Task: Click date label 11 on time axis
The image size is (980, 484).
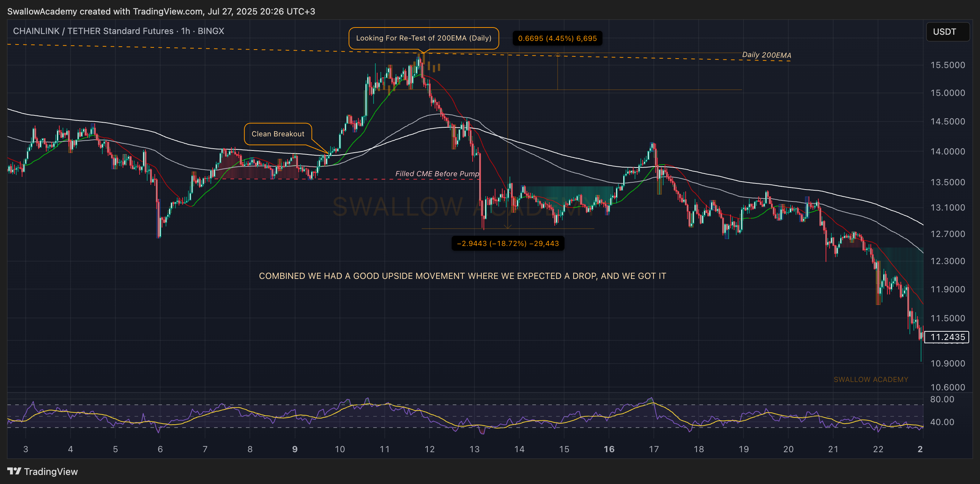Action: click(x=385, y=449)
